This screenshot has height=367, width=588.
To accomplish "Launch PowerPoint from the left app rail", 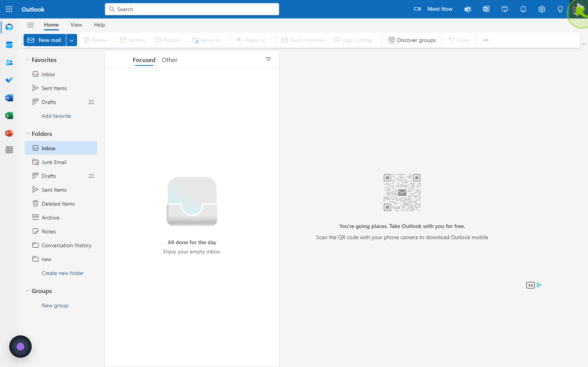I will tap(9, 133).
